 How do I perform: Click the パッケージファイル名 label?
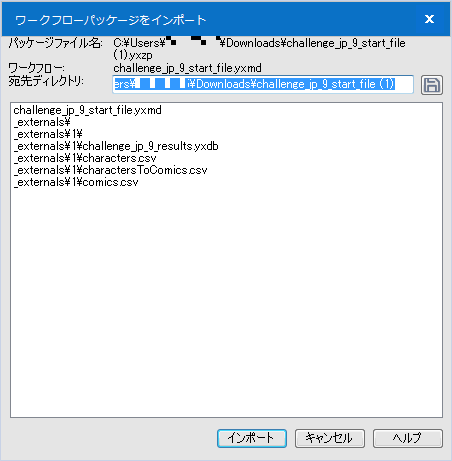point(55,43)
